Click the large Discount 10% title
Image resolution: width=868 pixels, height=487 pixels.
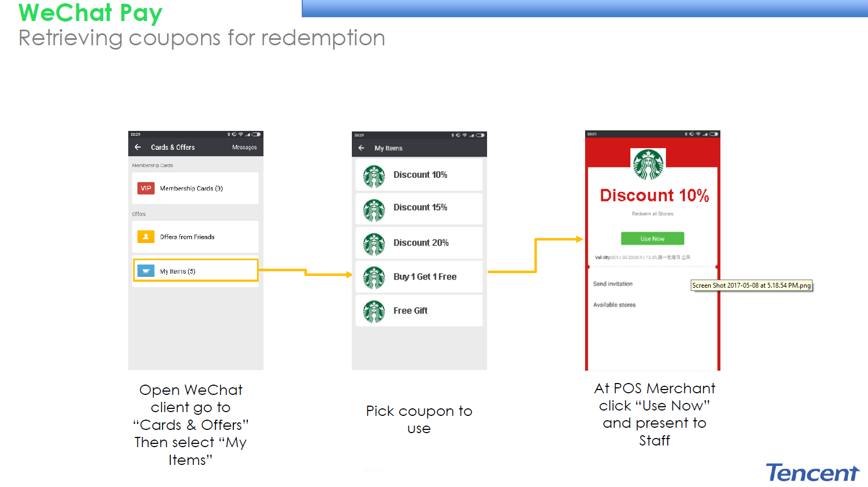pyautogui.click(x=654, y=196)
